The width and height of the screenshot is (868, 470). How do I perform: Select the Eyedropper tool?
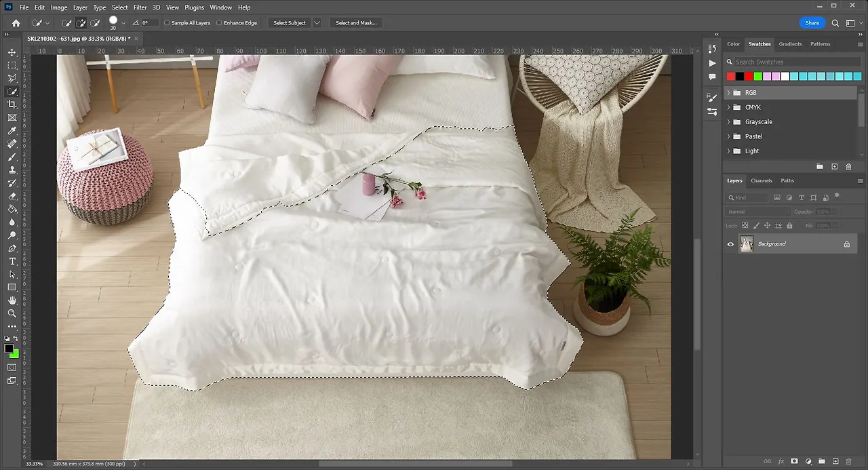[x=12, y=131]
